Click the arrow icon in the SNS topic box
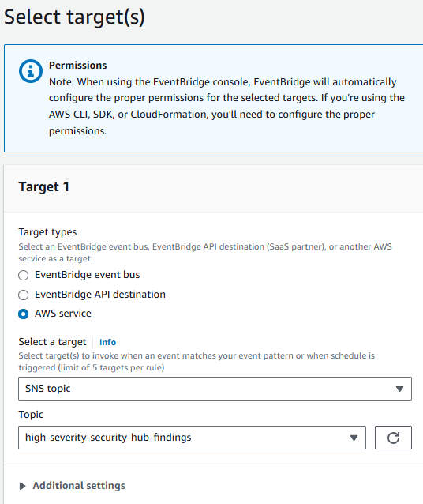The height and width of the screenshot is (504, 423). 399,389
